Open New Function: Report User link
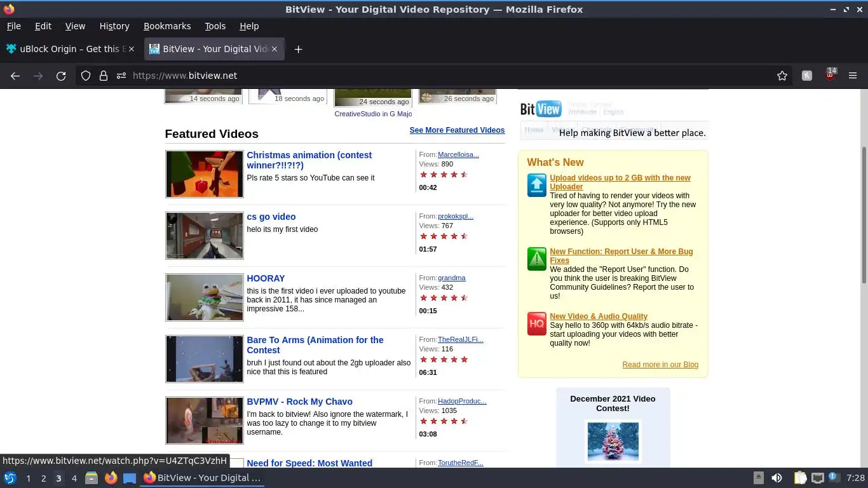 pos(621,256)
